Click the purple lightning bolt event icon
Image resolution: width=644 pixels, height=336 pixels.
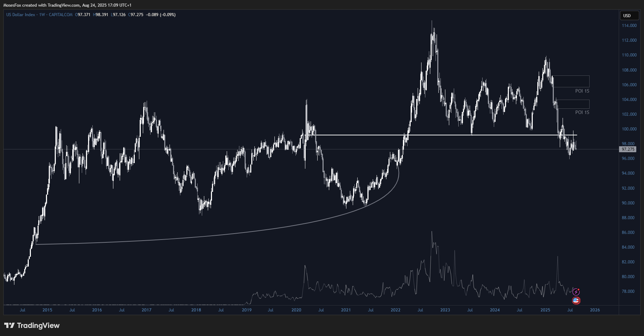576,292
